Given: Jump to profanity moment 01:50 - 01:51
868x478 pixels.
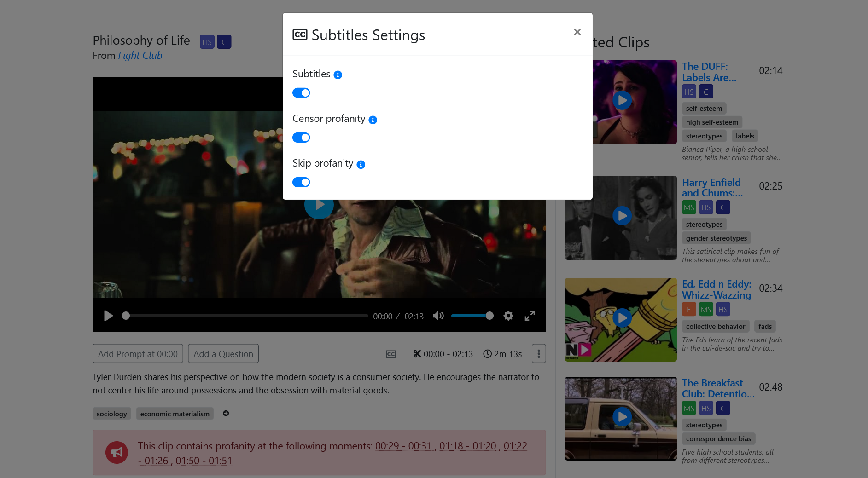Looking at the screenshot, I should [x=204, y=461].
